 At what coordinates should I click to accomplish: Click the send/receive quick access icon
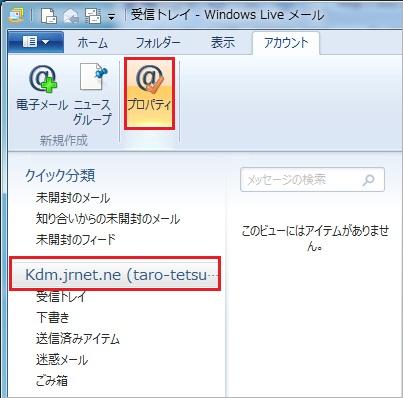[x=93, y=15]
